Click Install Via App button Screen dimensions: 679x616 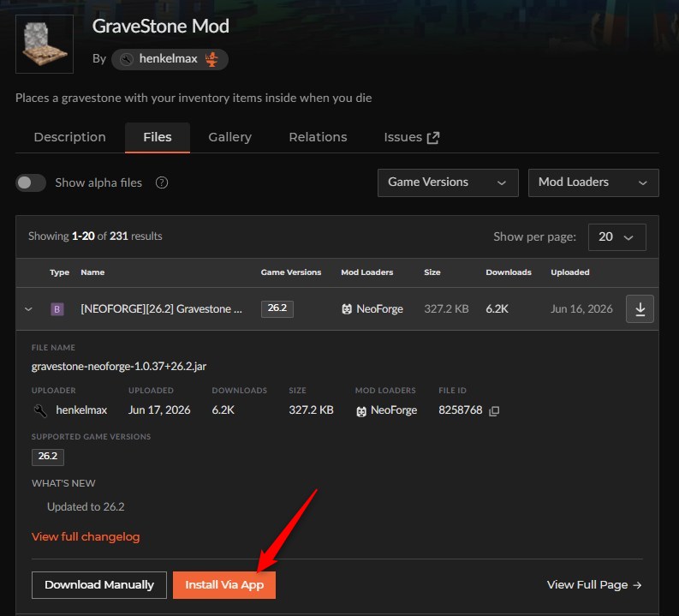tap(224, 585)
